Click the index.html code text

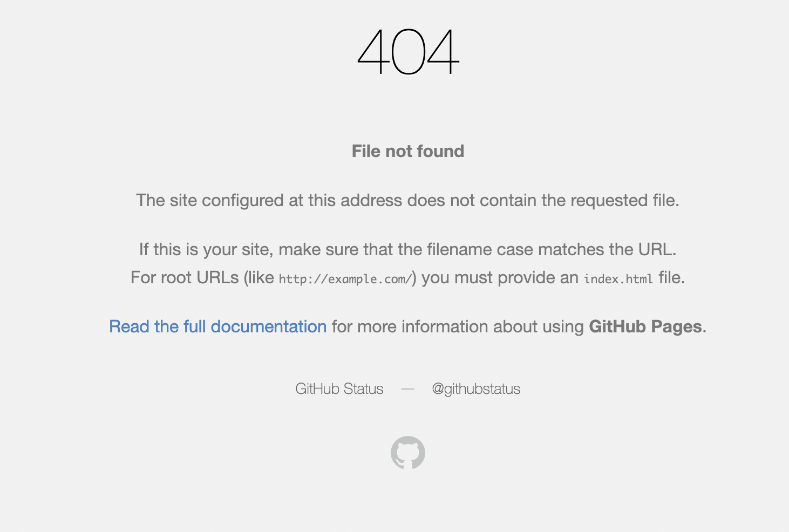coord(618,279)
